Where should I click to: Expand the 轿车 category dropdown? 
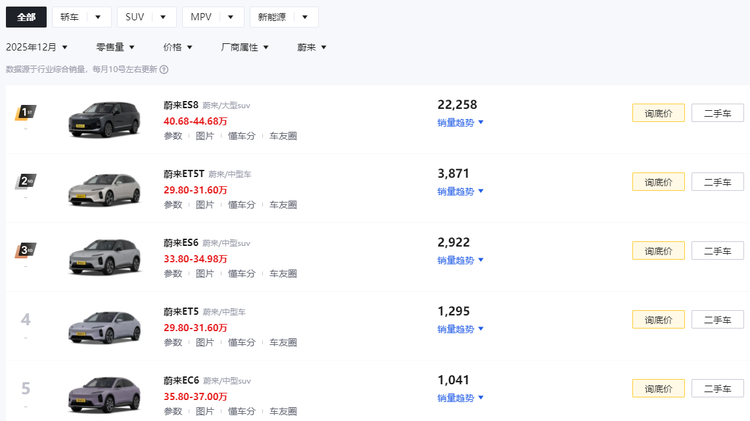83,17
